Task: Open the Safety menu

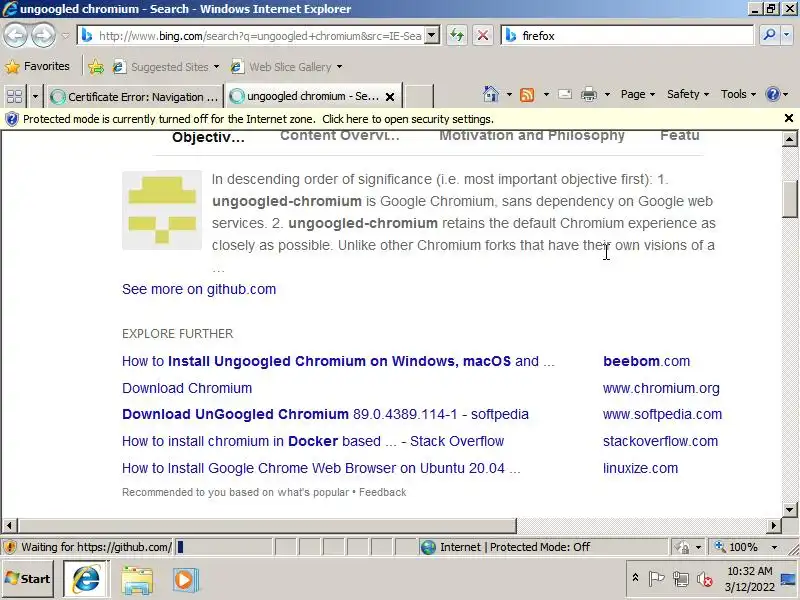Action: pos(688,94)
